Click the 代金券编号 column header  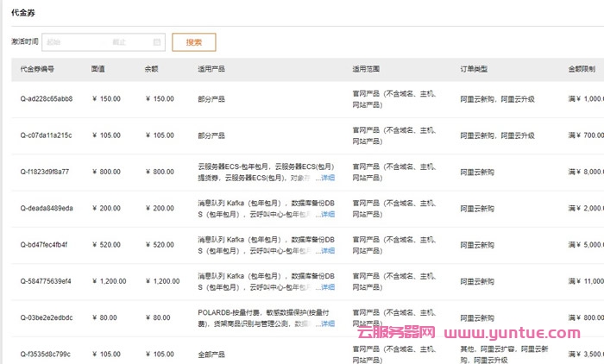pyautogui.click(x=38, y=69)
